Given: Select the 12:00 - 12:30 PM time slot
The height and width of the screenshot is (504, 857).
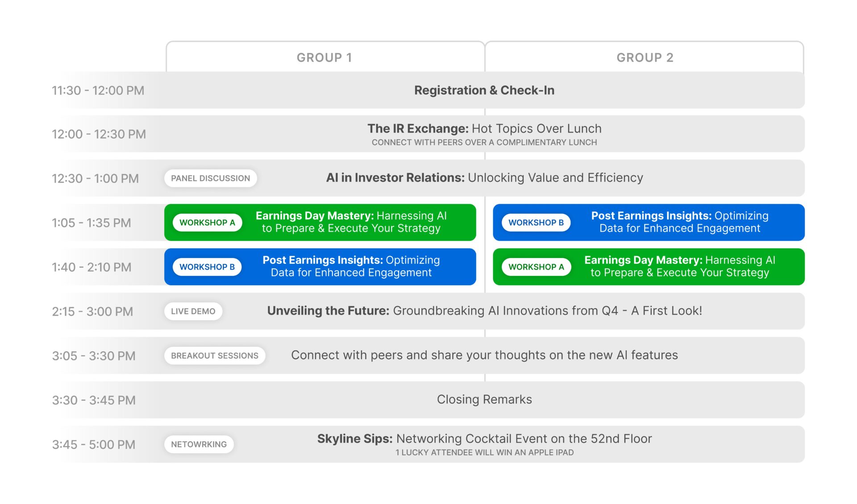Looking at the screenshot, I should pyautogui.click(x=99, y=134).
